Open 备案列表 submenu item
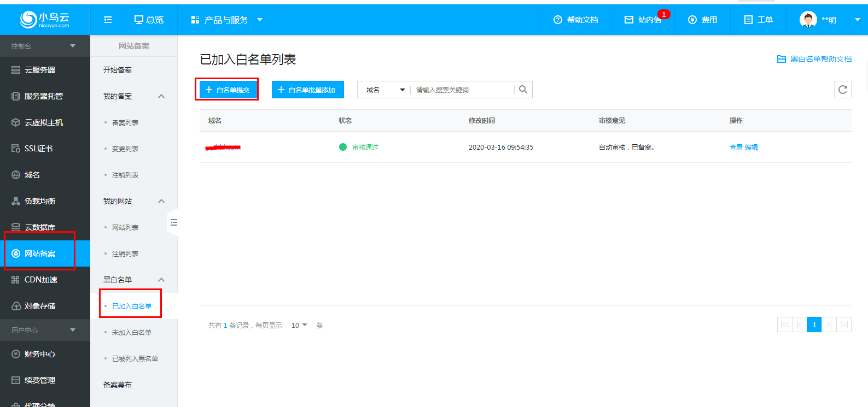The image size is (868, 407). click(x=125, y=122)
